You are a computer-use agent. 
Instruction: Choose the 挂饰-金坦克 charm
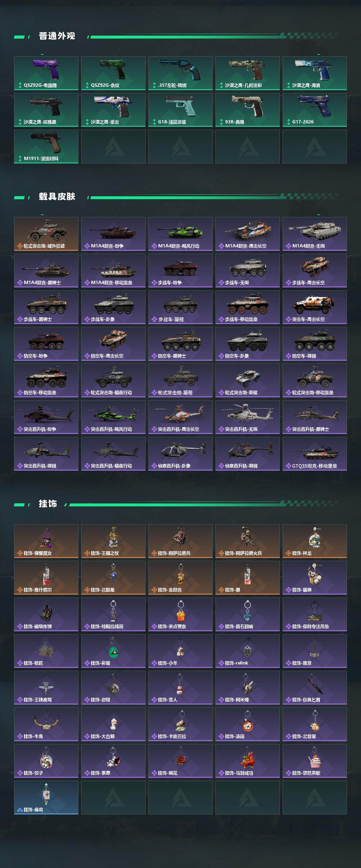pos(180,578)
